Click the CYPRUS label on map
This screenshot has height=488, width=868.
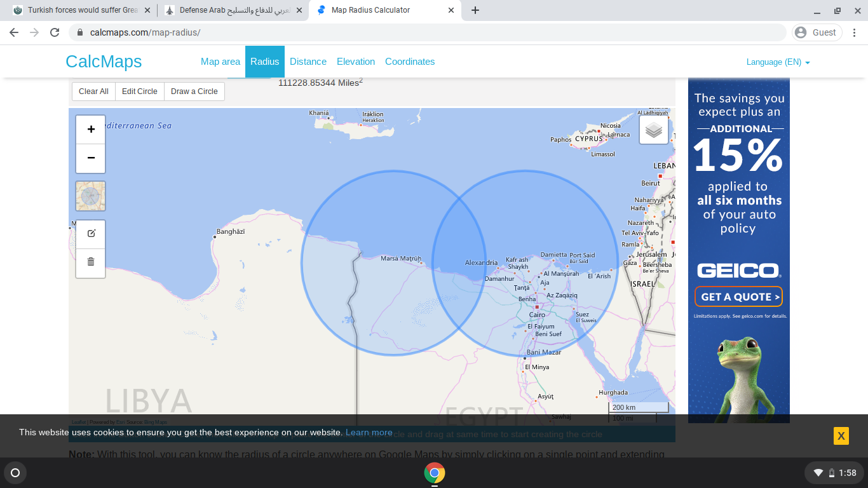coord(588,139)
